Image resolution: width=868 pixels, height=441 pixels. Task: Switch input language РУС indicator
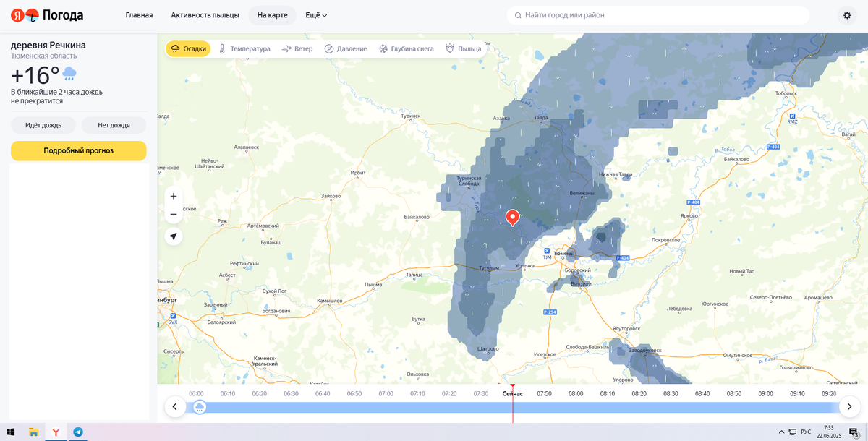806,432
